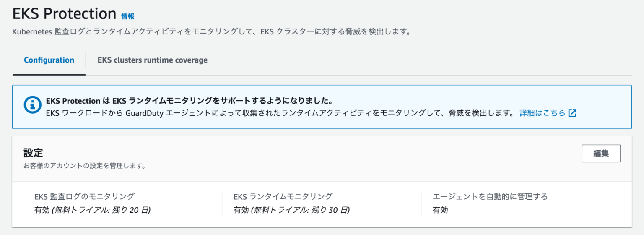Click the お客様のアカウントの設定を管理します subtitle

click(x=84, y=166)
